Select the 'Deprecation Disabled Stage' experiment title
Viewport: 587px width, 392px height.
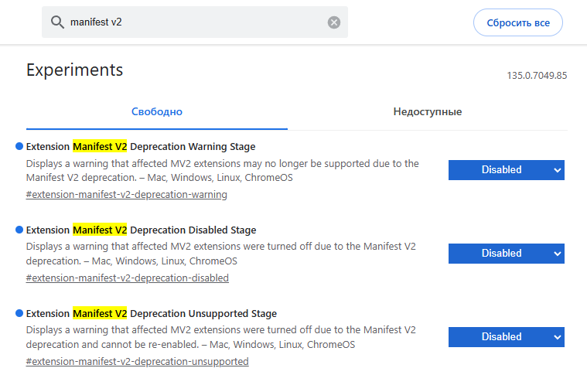(141, 230)
